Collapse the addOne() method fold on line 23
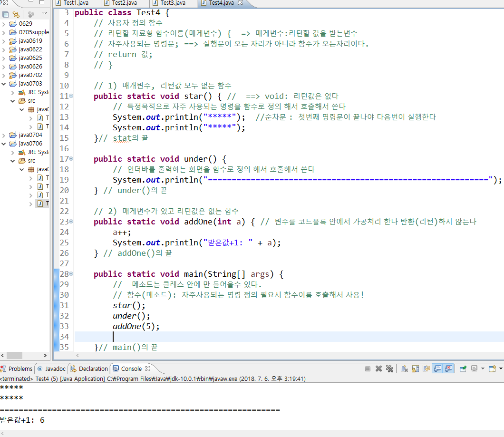This screenshot has width=504, height=437. pos(71,221)
